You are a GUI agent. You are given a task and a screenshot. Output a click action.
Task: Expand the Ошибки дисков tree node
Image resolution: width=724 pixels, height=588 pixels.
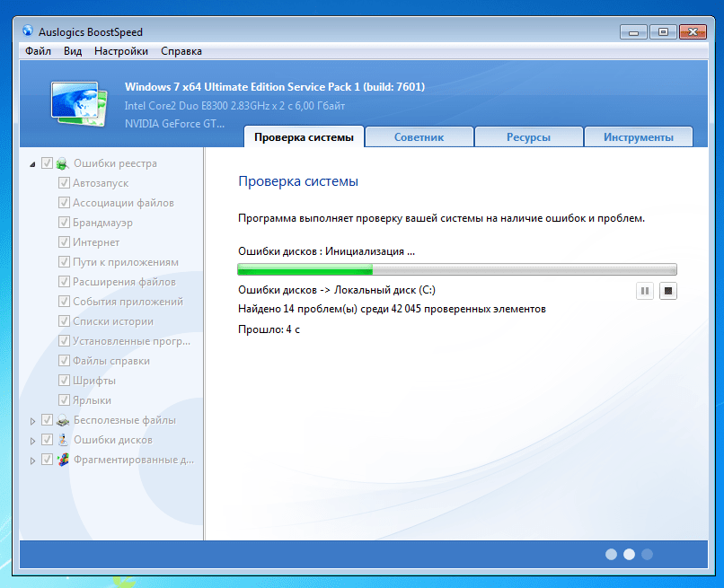tap(32, 441)
